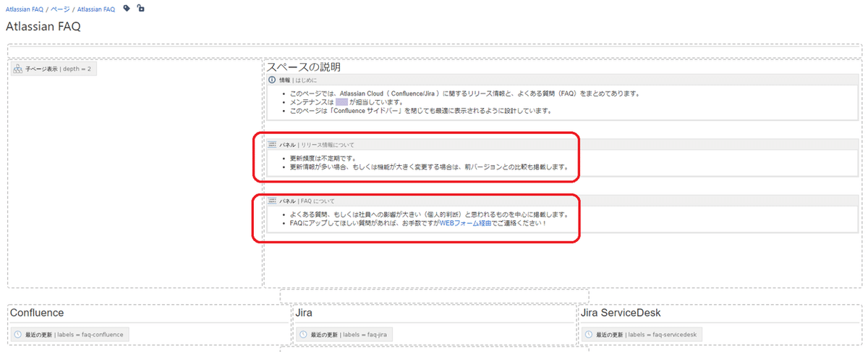
Task: Click the clock icon in faq-jira macro
Action: tap(304, 335)
